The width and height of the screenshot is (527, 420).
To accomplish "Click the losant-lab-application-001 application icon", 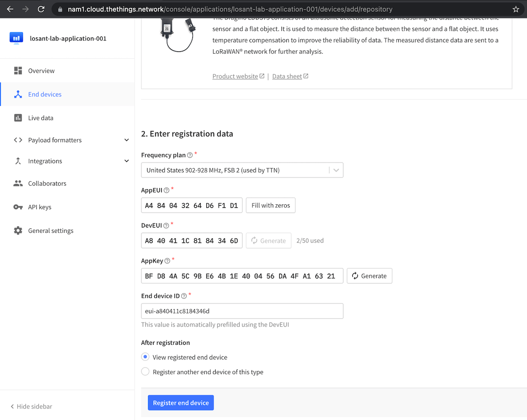I will (x=16, y=38).
